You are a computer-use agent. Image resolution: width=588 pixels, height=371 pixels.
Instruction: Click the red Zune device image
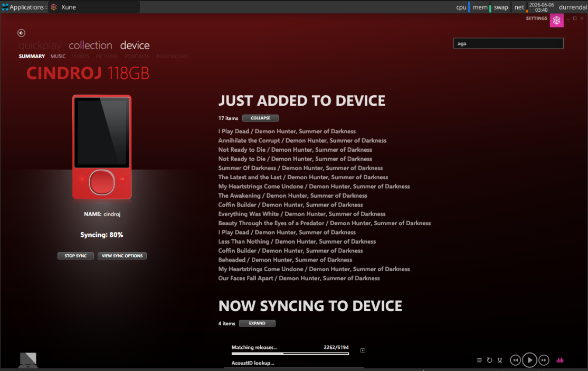coord(102,147)
